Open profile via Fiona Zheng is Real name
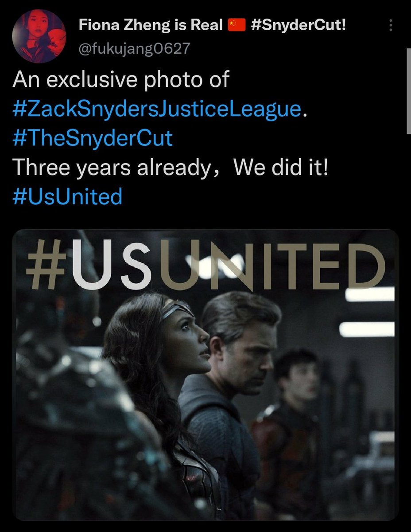The height and width of the screenshot is (532, 411). 151,26
